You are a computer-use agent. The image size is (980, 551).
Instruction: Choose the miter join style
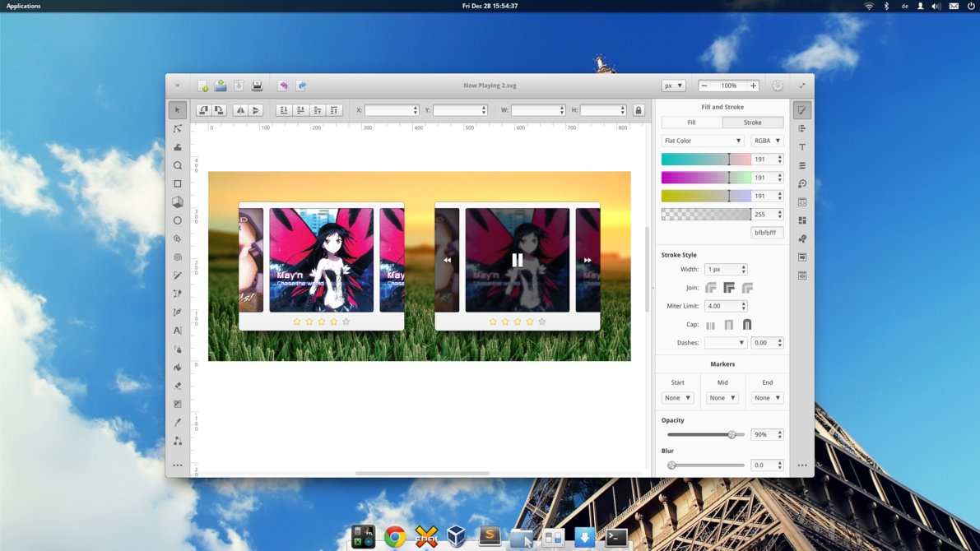pyautogui.click(x=729, y=287)
